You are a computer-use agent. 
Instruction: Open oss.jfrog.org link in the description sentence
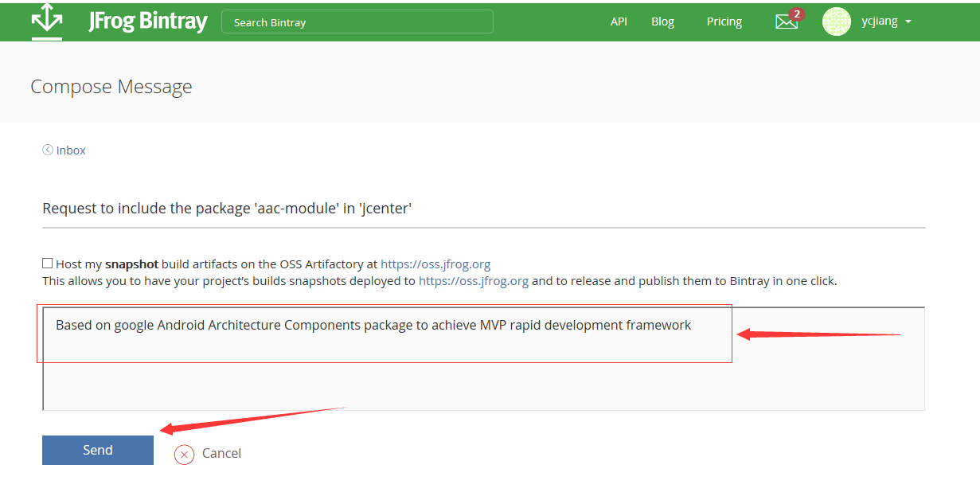[474, 281]
